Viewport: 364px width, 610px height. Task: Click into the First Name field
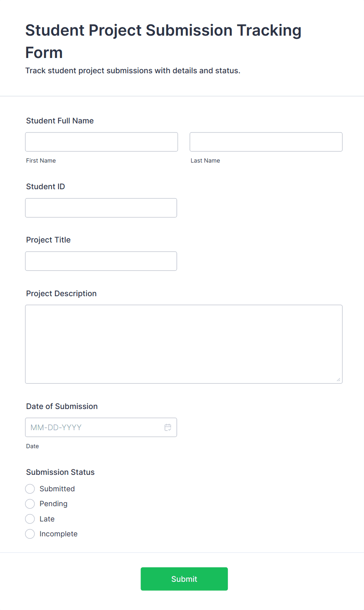101,142
